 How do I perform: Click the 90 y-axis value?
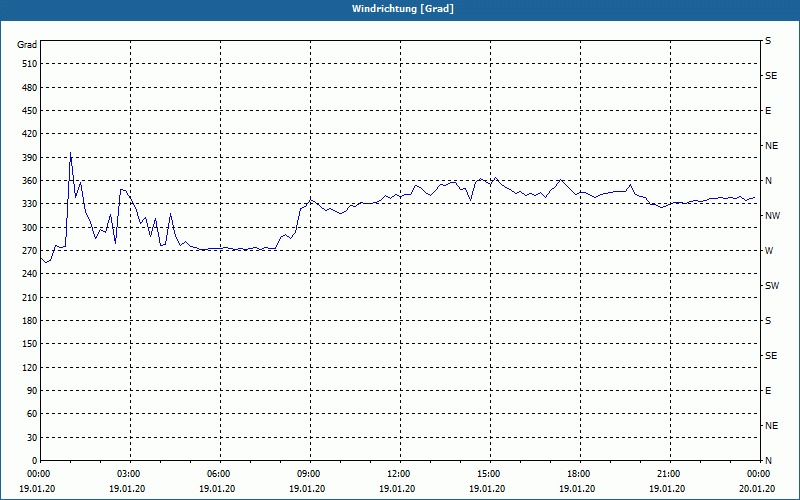coord(32,390)
